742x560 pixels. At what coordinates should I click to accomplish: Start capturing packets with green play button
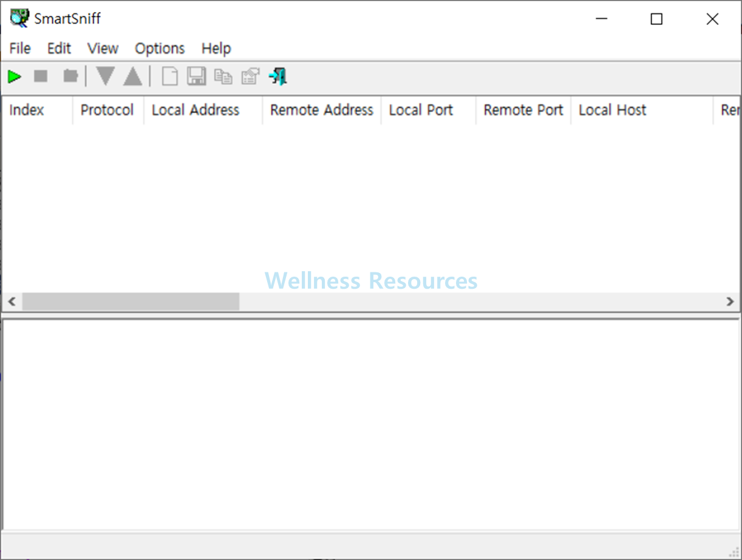[15, 76]
